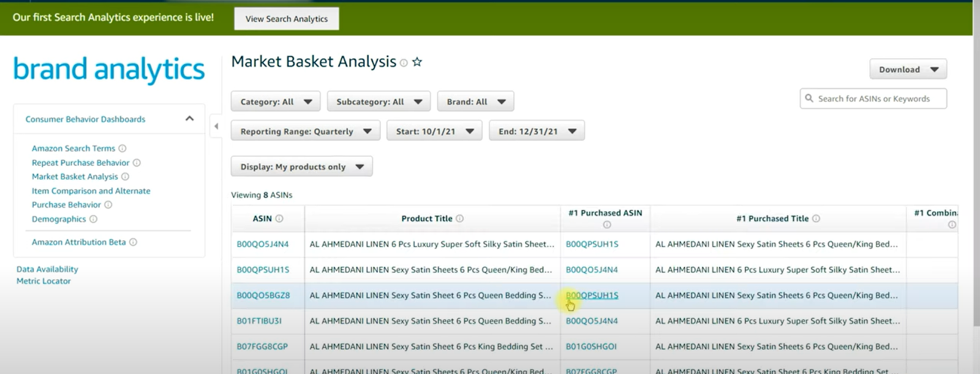The height and width of the screenshot is (374, 980).
Task: Show info beside Market Basket Analysis title
Action: click(404, 63)
